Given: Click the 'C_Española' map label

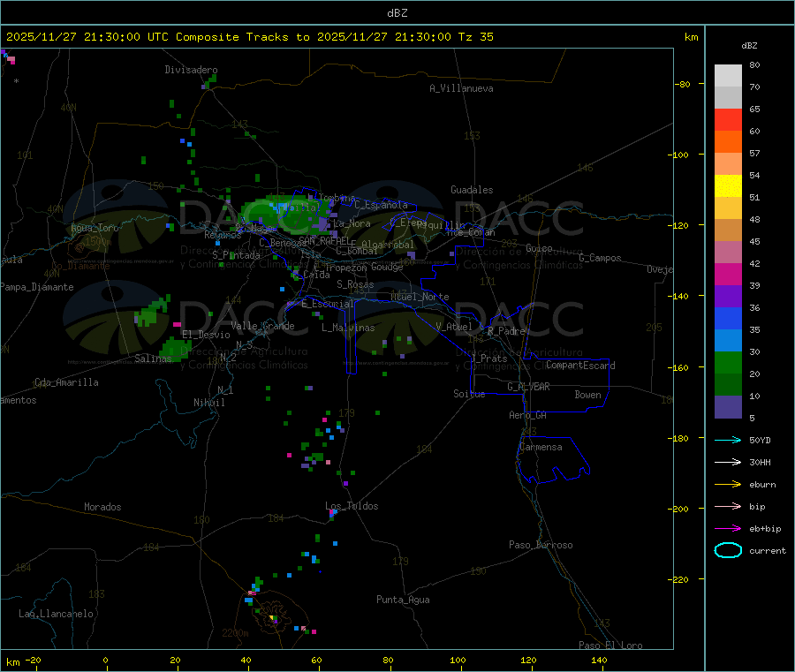Looking at the screenshot, I should point(381,205).
